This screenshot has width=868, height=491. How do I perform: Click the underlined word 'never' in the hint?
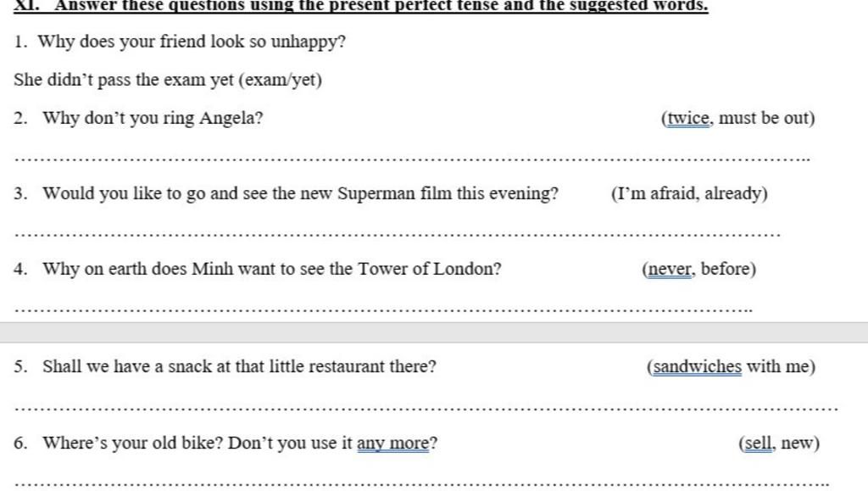point(670,269)
